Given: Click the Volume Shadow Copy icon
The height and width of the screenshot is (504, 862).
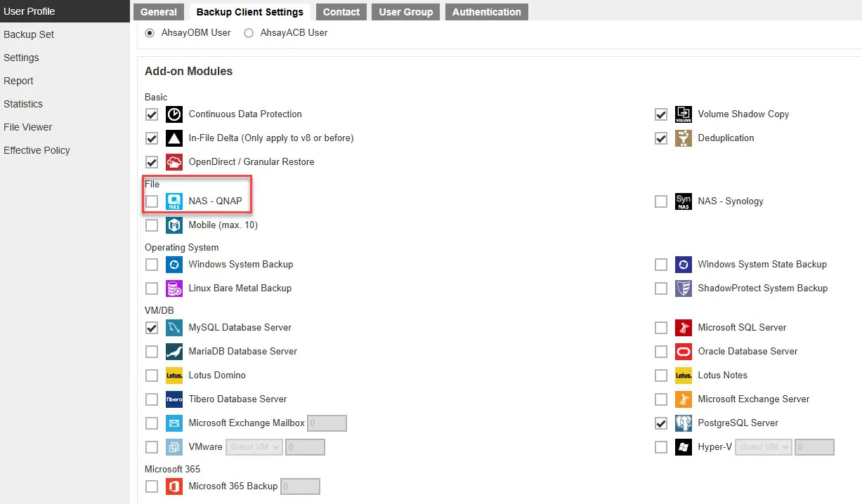Looking at the screenshot, I should coord(683,114).
